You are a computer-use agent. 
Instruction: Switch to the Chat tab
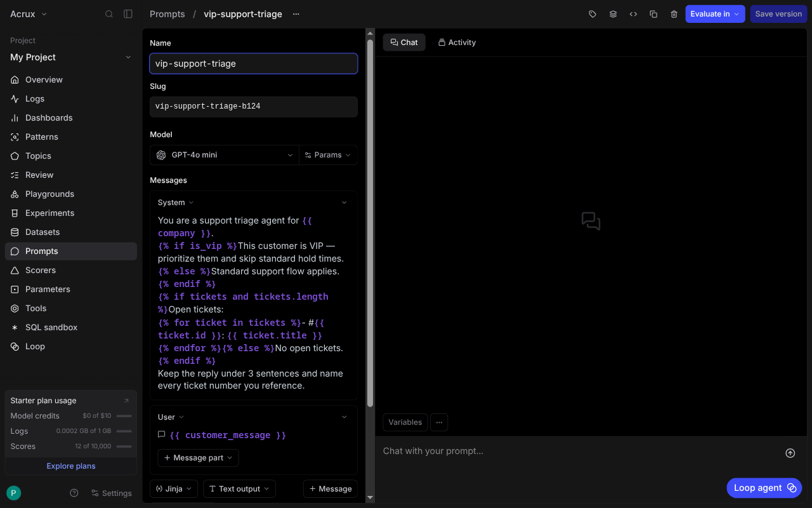tap(404, 43)
